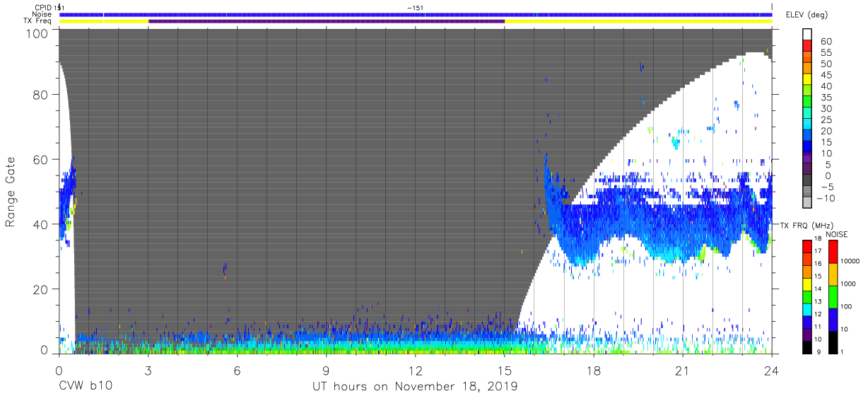Select the yellow 40–45 segment of the ELEV colorbar
The width and height of the screenshot is (868, 401).
[x=809, y=80]
